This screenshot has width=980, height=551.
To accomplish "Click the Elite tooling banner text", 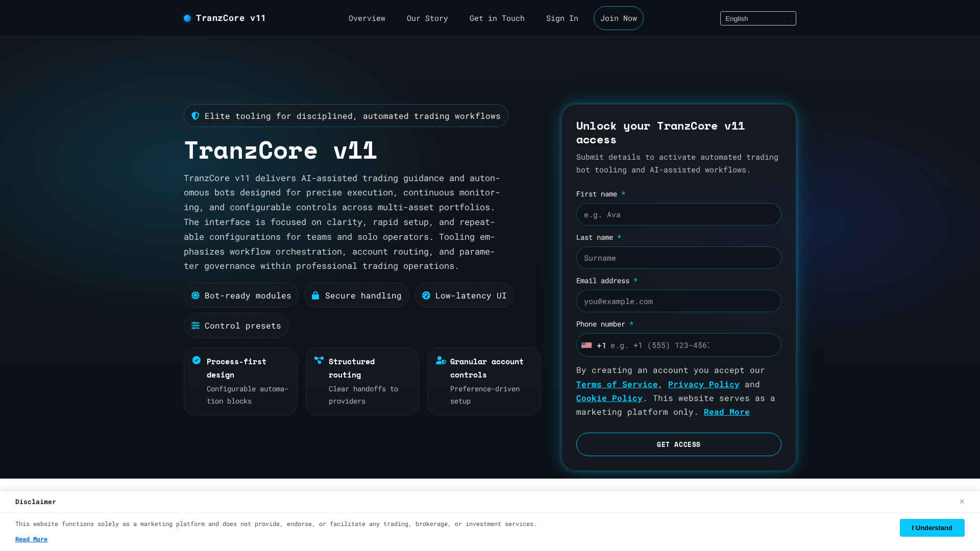I will pyautogui.click(x=353, y=116).
